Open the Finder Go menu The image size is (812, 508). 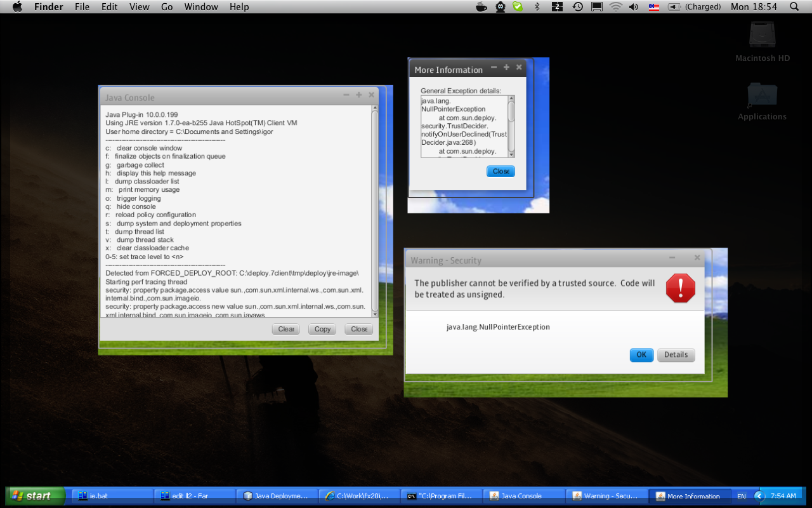point(167,7)
